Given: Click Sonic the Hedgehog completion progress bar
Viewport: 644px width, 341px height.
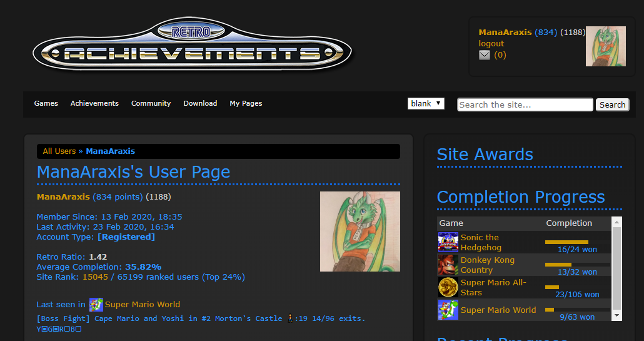Looking at the screenshot, I should pyautogui.click(x=577, y=242).
